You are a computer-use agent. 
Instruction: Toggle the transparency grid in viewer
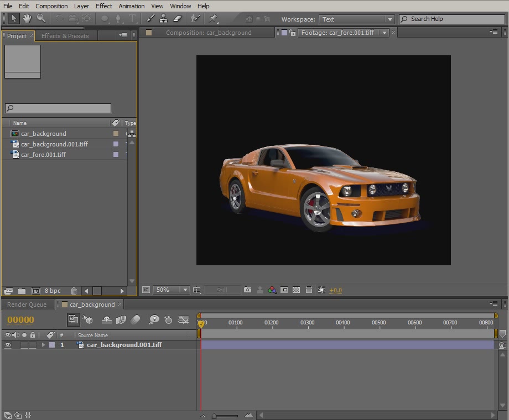296,290
